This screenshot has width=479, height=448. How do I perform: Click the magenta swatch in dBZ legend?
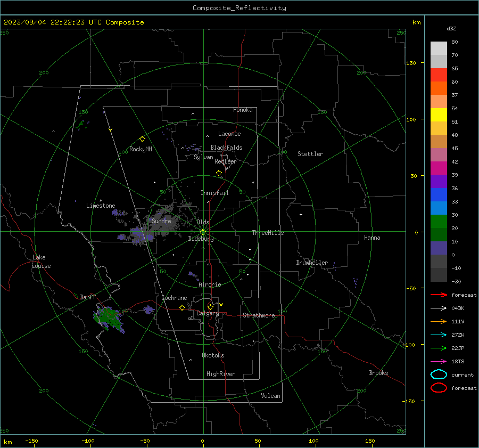coord(439,168)
